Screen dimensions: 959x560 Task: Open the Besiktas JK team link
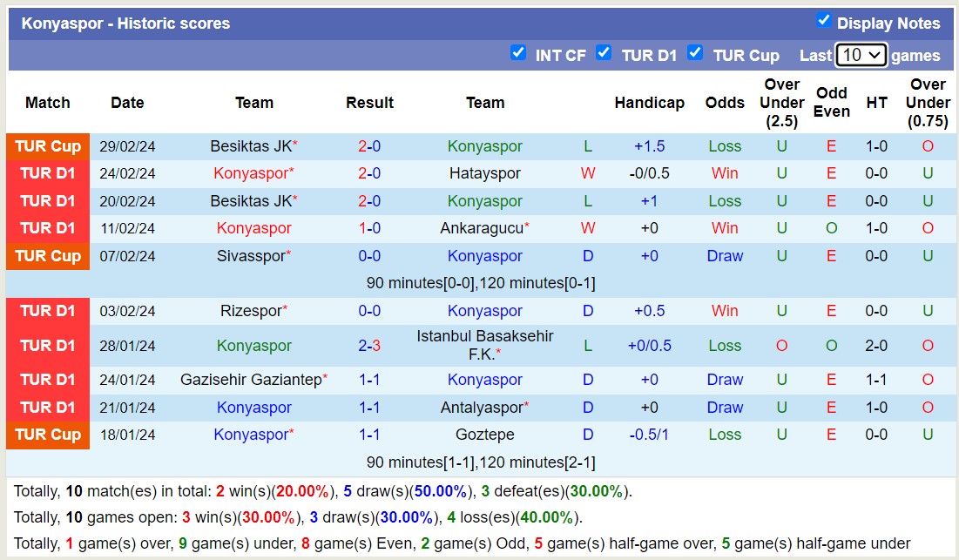(x=250, y=146)
